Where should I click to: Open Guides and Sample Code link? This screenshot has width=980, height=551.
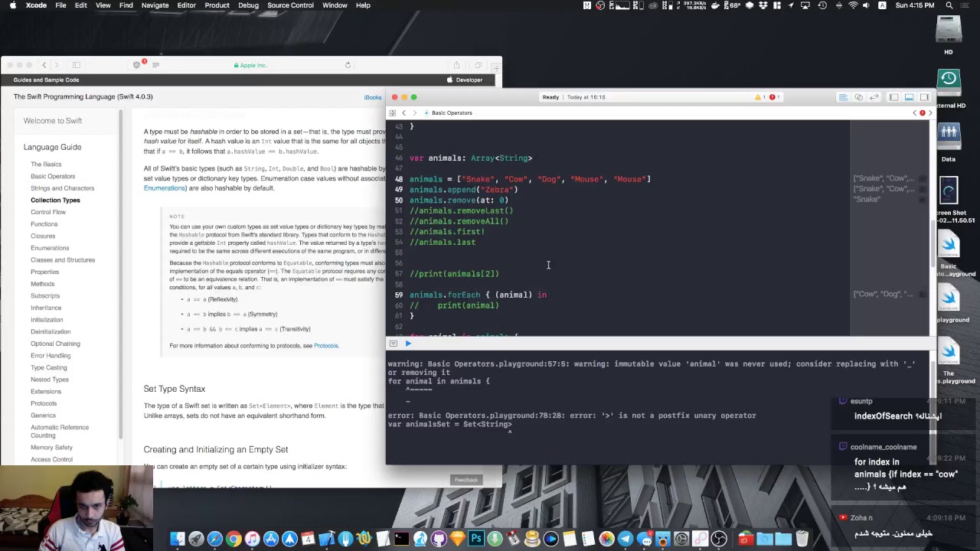tap(46, 80)
